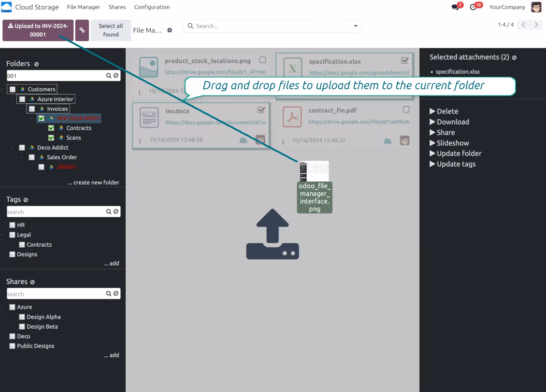Open the Configuration menu
The image size is (546, 392).
tap(152, 7)
